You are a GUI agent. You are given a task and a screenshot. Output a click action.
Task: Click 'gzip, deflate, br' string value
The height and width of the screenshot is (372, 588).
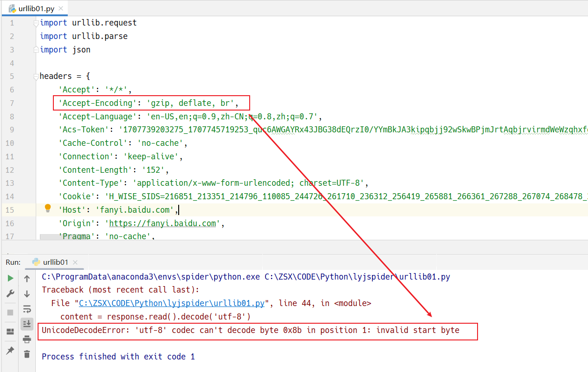pos(190,103)
